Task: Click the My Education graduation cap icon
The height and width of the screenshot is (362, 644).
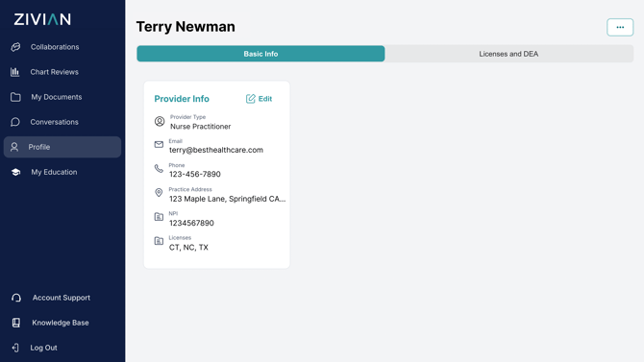Action: (x=15, y=172)
